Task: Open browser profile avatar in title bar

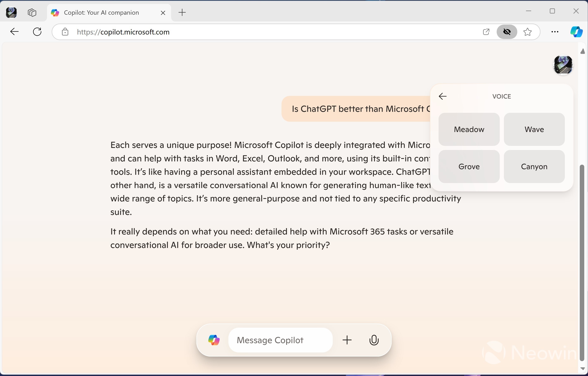Action: [x=11, y=12]
